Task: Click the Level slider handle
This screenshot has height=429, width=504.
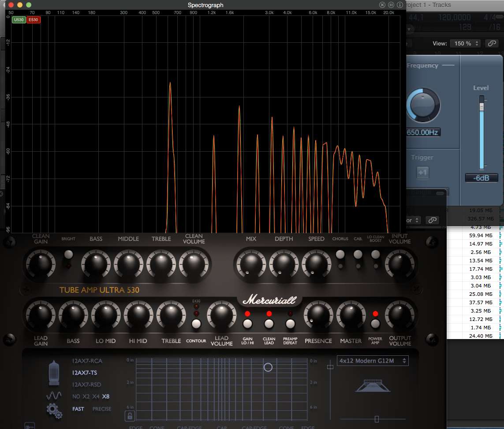Action: pyautogui.click(x=482, y=107)
